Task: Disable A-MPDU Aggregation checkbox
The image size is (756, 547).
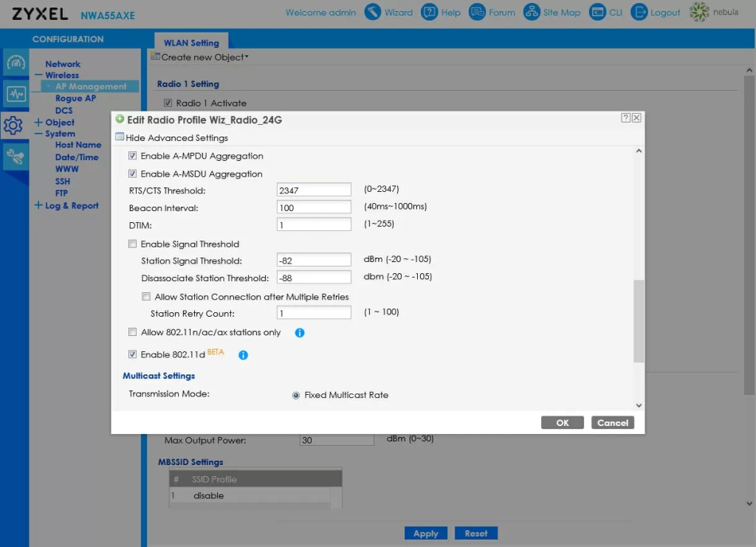Action: click(x=133, y=156)
